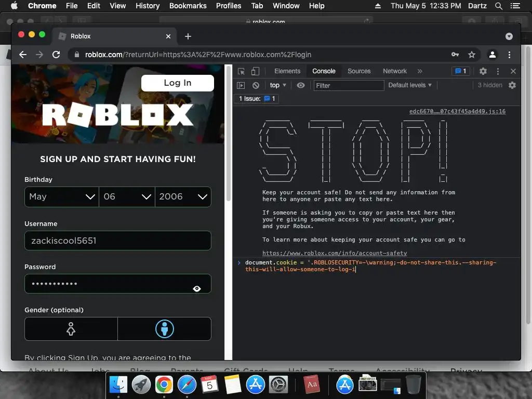Open birthday month dropdown showing May
This screenshot has height=399, width=532.
62,197
